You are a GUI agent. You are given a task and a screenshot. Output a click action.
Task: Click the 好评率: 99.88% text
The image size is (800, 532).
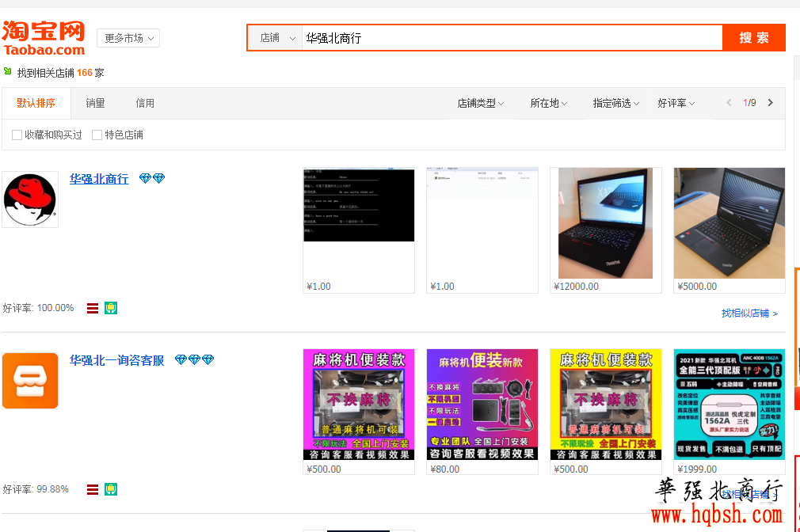tap(36, 489)
